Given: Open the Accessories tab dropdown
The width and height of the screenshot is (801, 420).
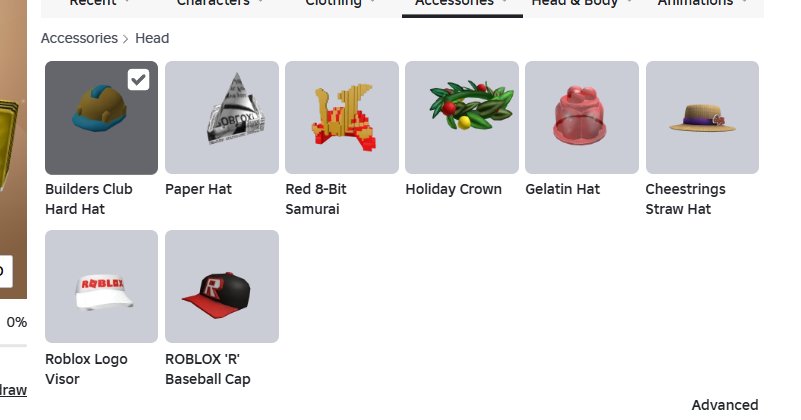Looking at the screenshot, I should coord(462,4).
